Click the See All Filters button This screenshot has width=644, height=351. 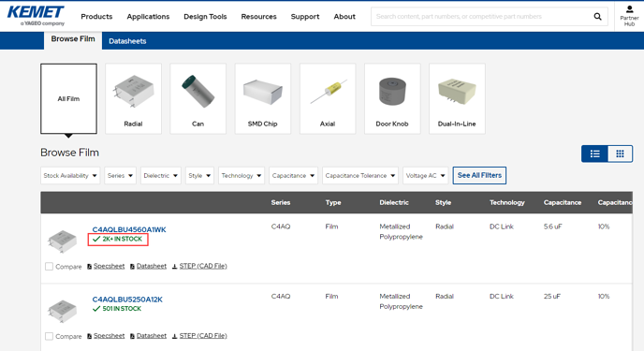pyautogui.click(x=479, y=175)
